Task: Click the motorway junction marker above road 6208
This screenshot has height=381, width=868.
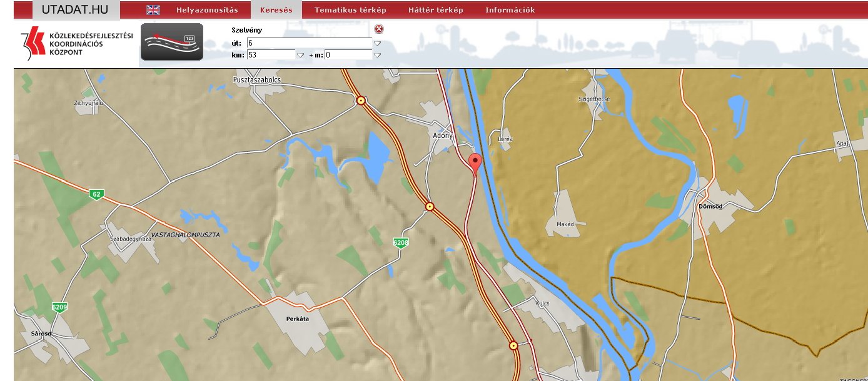Action: coord(430,206)
